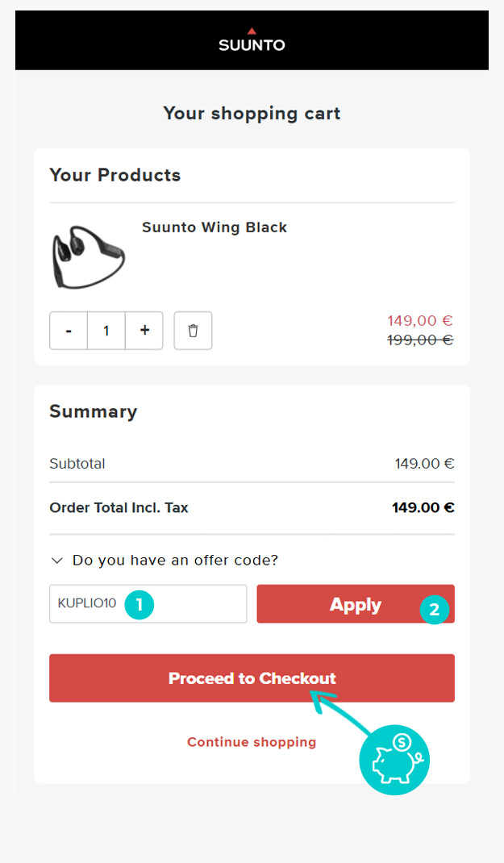
Task: Follow the Continue shopping link
Action: pyautogui.click(x=252, y=742)
